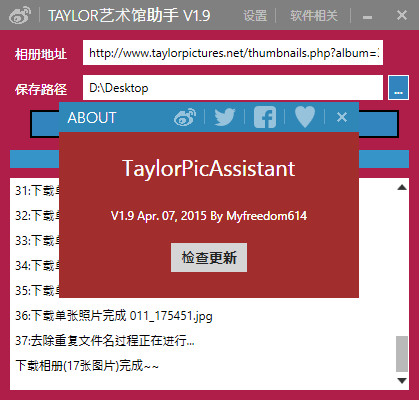Open Twitter link in ABOUT dialog
Screen dimensions: 419x400
(225, 117)
